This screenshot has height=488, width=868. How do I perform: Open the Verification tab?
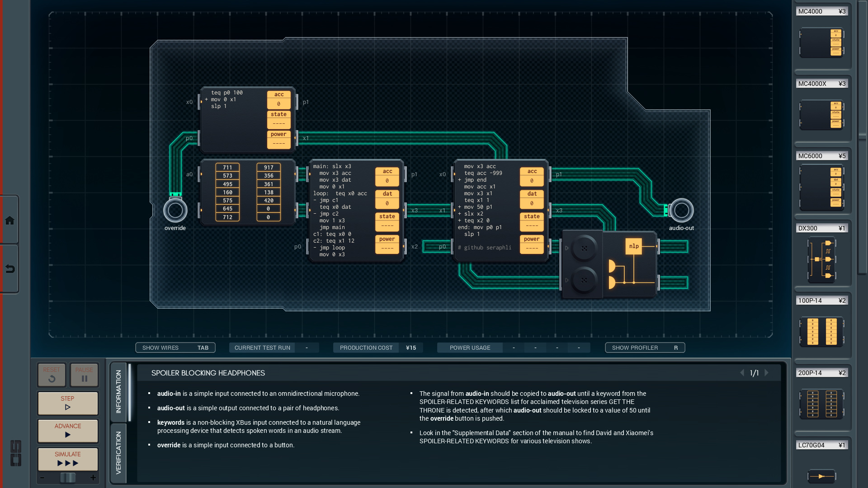(x=118, y=453)
